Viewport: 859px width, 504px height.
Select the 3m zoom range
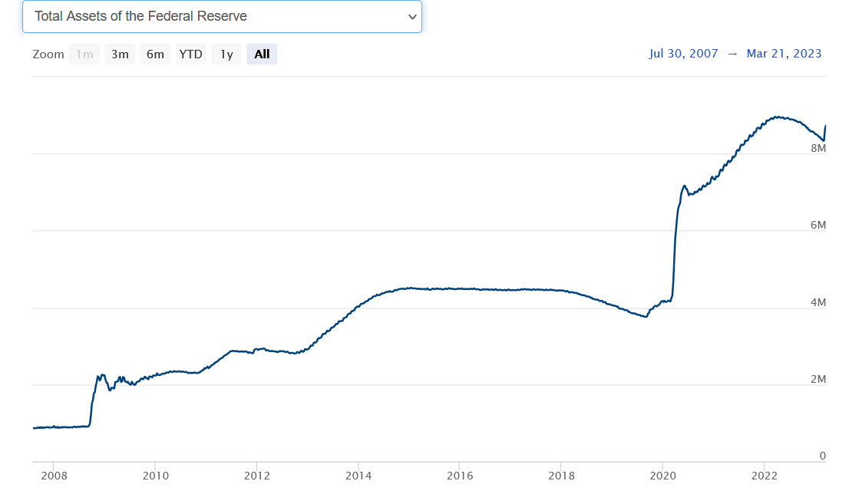click(120, 54)
